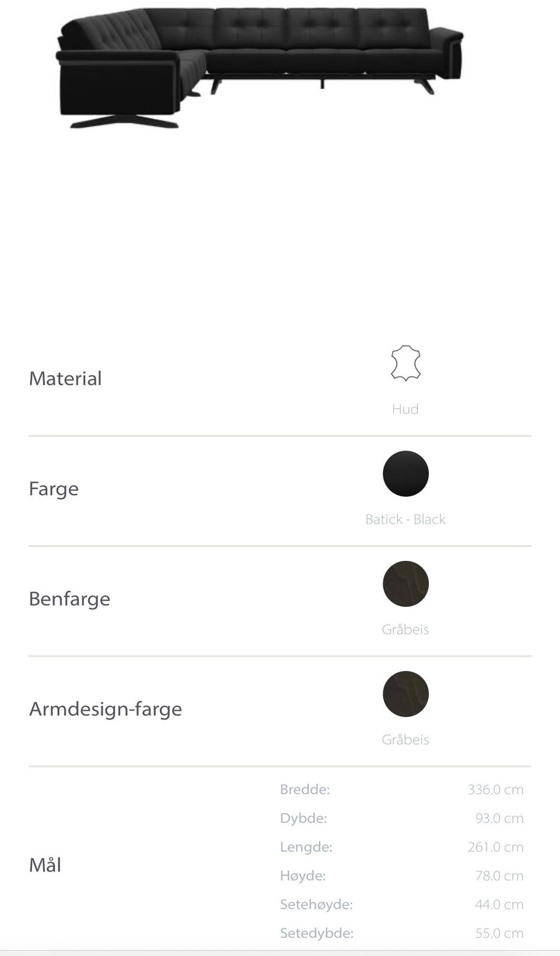Screen dimensions: 560x956
Task: Click the Material row label
Action: pyautogui.click(x=65, y=378)
